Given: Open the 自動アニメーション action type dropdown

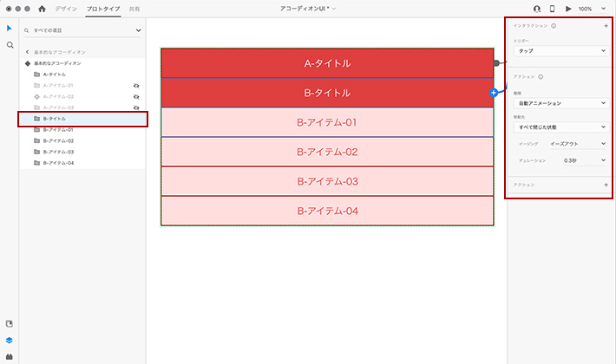Looking at the screenshot, I should pos(561,103).
